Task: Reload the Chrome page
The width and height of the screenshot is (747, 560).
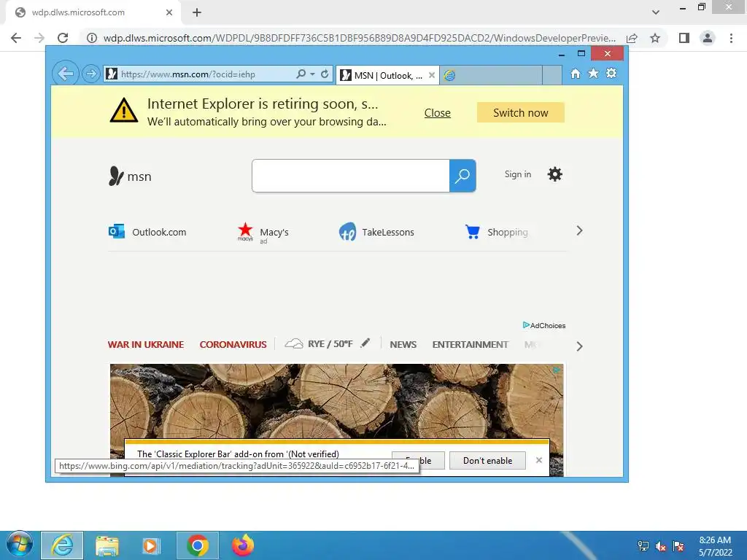Action: tap(63, 38)
